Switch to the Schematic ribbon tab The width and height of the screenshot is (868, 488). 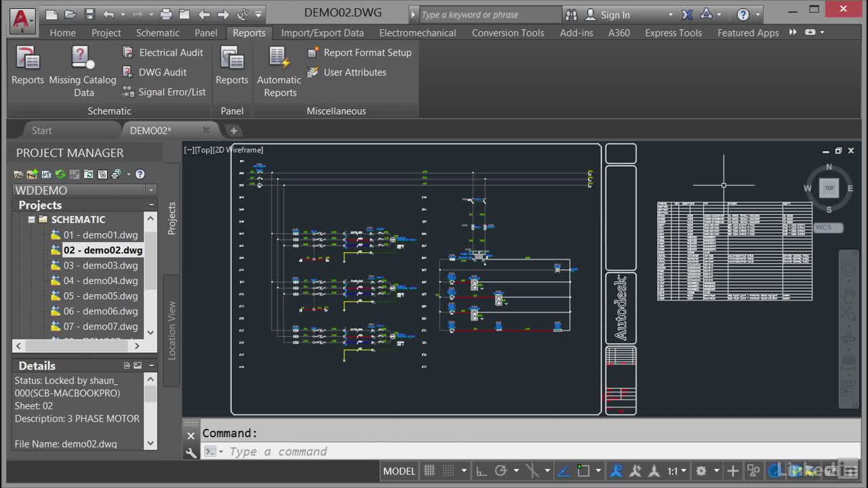coord(157,33)
